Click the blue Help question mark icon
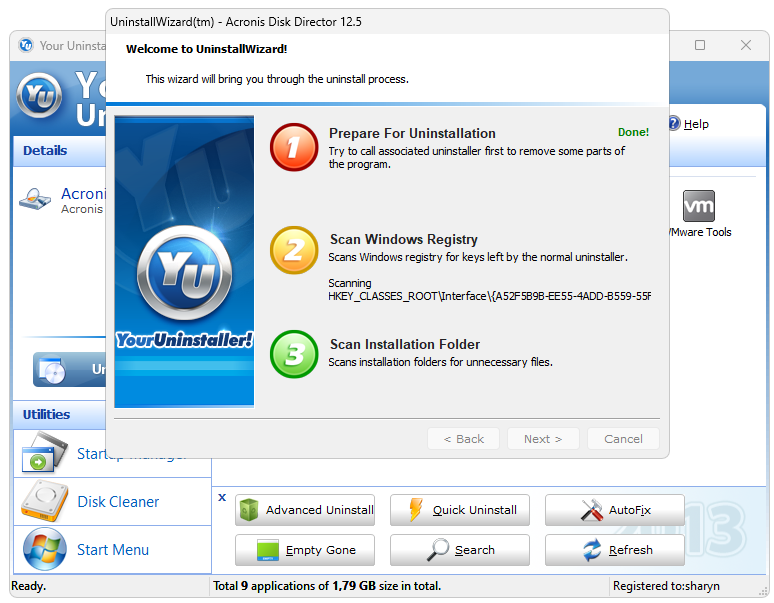This screenshot has height=603, width=774. 674,123
